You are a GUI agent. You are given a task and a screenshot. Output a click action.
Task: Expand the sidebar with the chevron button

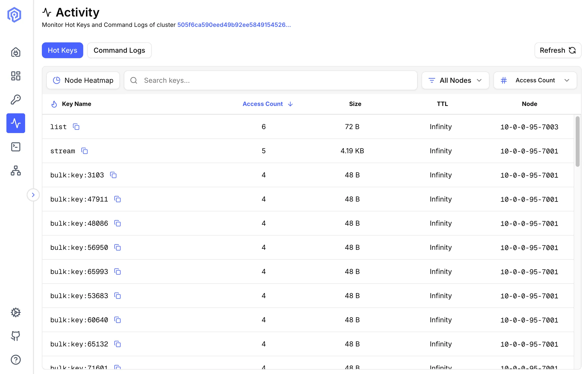pos(33,195)
